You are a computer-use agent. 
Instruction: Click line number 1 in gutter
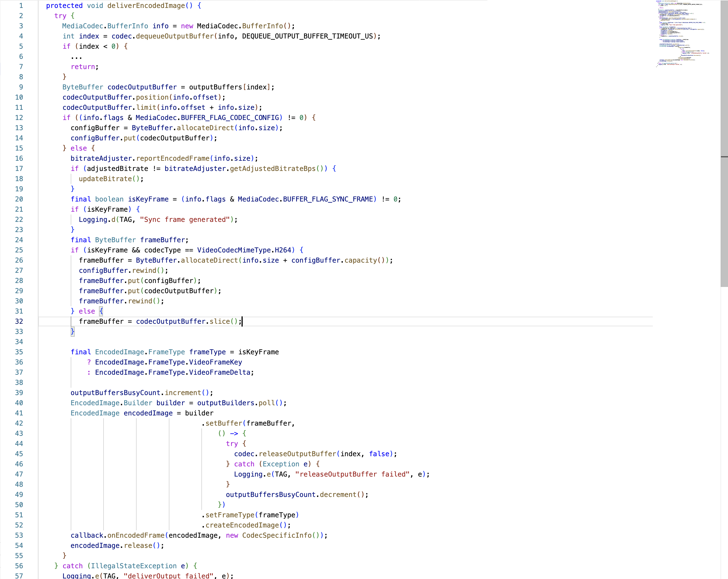[x=21, y=5]
